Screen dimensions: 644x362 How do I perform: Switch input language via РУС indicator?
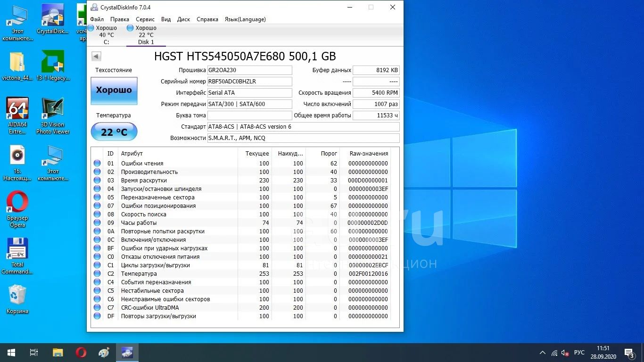pyautogui.click(x=579, y=353)
